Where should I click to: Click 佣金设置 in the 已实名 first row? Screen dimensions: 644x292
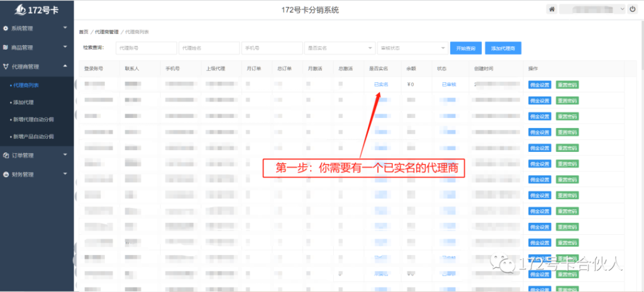[x=540, y=85]
